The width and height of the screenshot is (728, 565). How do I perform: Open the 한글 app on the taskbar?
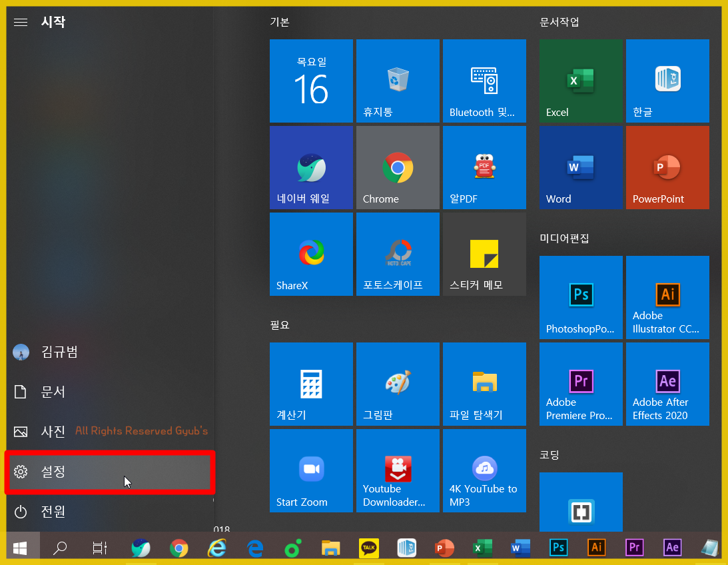click(x=407, y=548)
